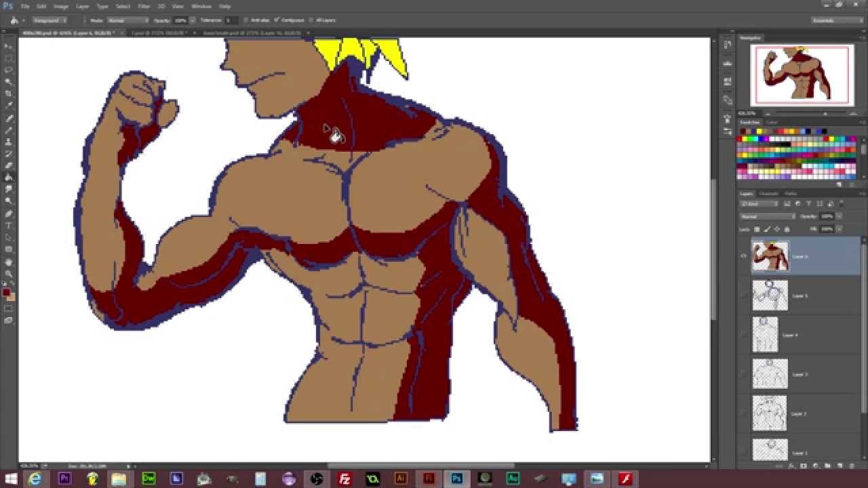Click the Hand tool

click(9, 260)
